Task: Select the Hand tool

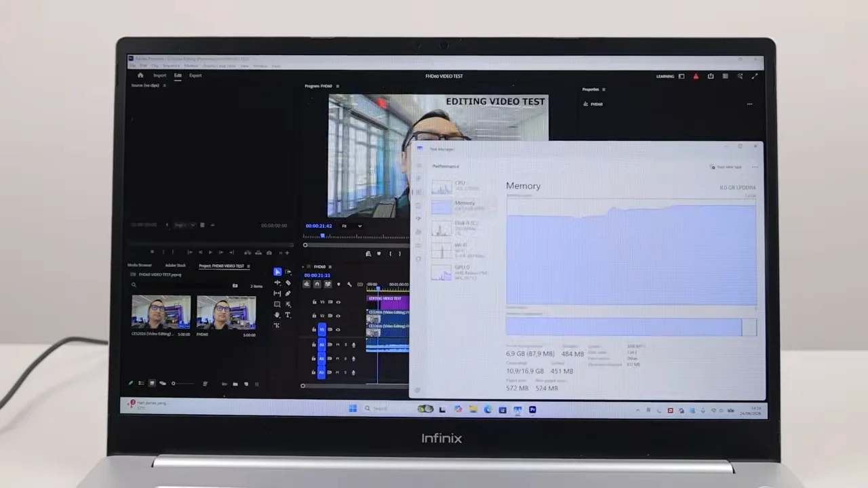Action: tap(277, 314)
